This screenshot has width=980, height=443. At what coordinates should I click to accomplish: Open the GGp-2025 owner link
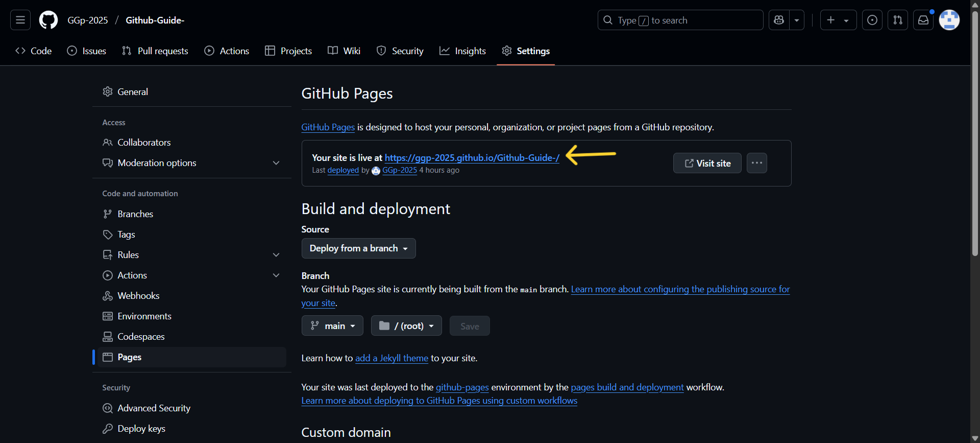(x=88, y=20)
